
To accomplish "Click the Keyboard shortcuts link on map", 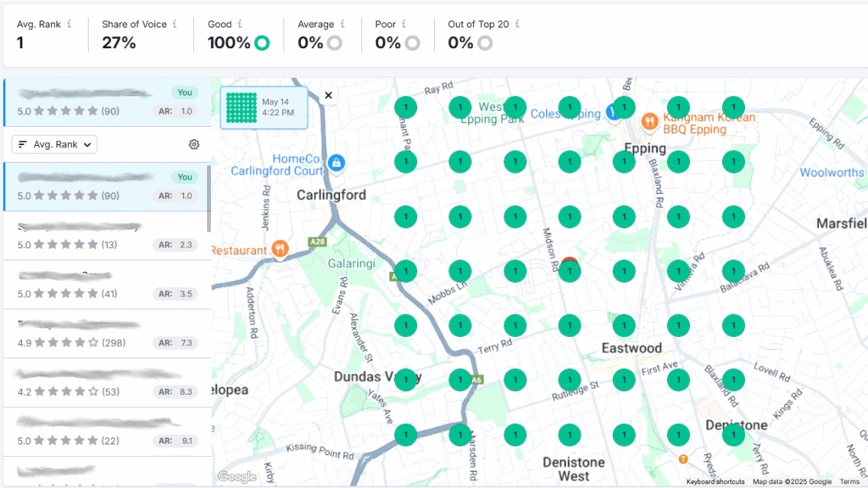I will click(x=715, y=482).
